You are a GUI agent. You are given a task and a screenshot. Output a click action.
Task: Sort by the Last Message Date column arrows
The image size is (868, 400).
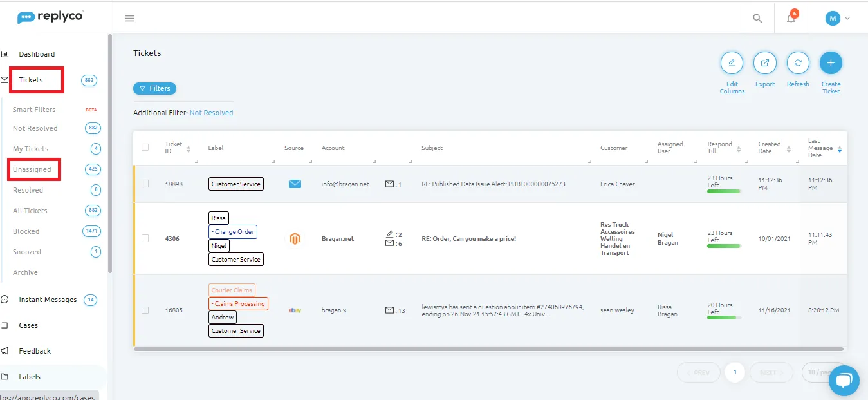839,149
